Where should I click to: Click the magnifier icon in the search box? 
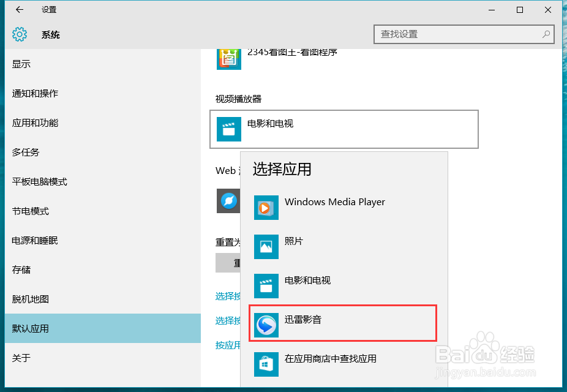pos(545,34)
